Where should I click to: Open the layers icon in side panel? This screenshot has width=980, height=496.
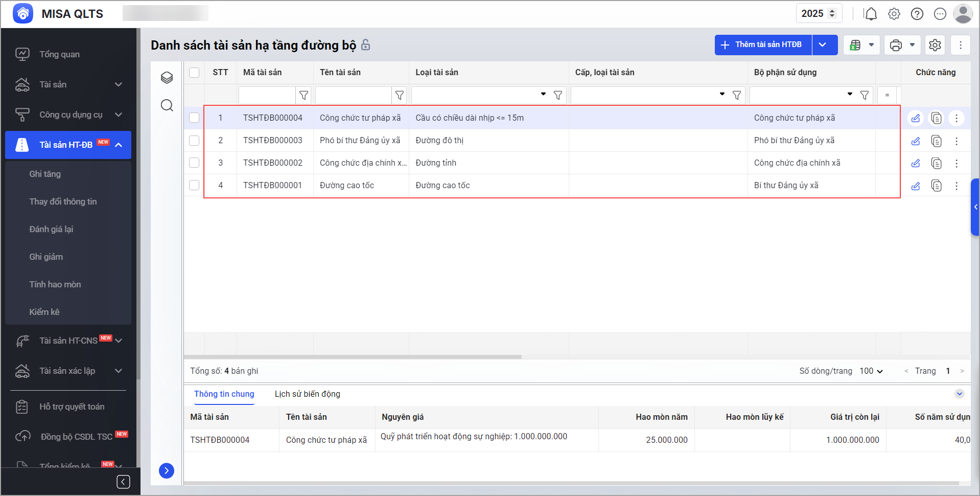[x=167, y=78]
